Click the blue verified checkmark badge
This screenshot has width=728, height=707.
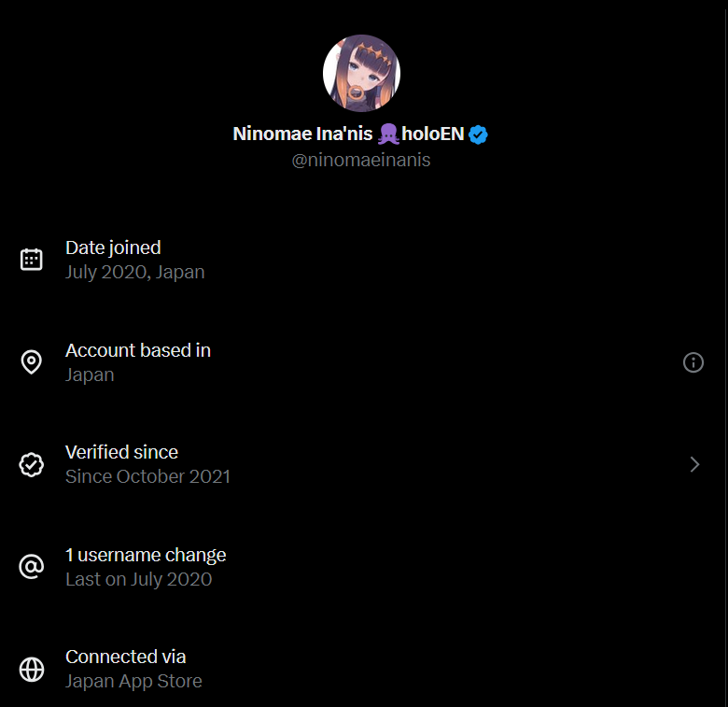[478, 134]
